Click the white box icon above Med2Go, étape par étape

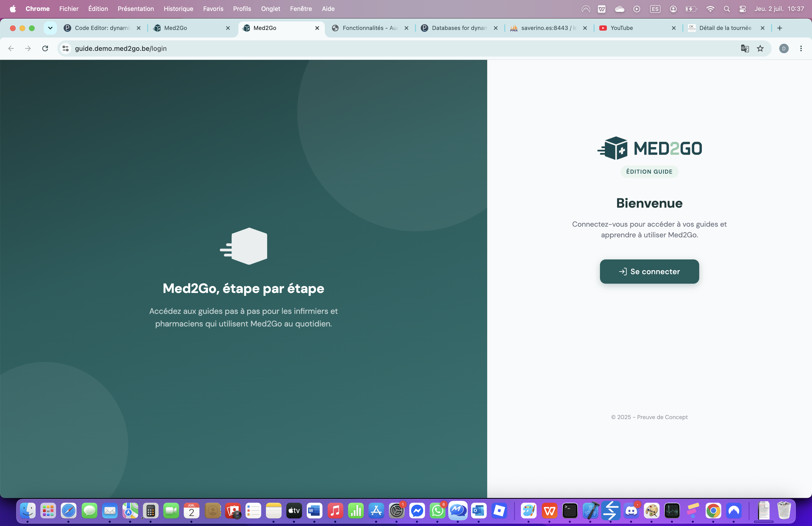coord(244,246)
